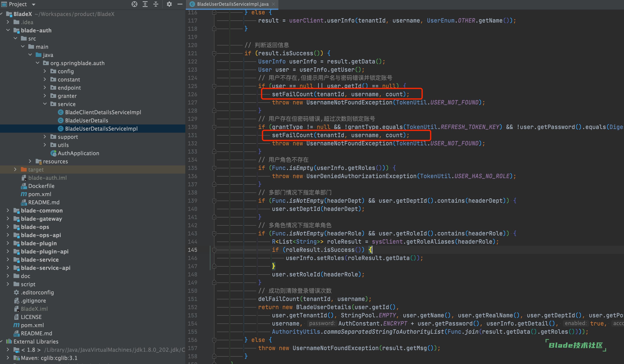
Task: Collapse the org.springblade.auth package
Action: click(37, 63)
